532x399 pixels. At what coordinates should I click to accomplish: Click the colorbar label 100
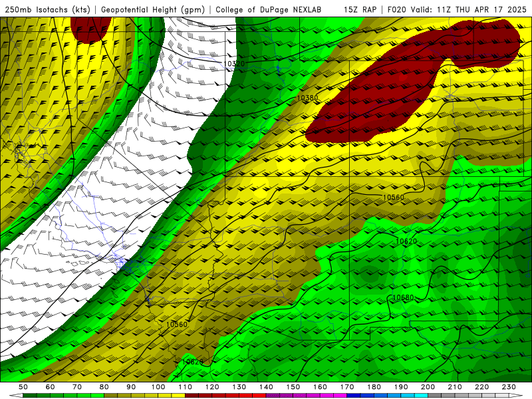[x=158, y=387]
